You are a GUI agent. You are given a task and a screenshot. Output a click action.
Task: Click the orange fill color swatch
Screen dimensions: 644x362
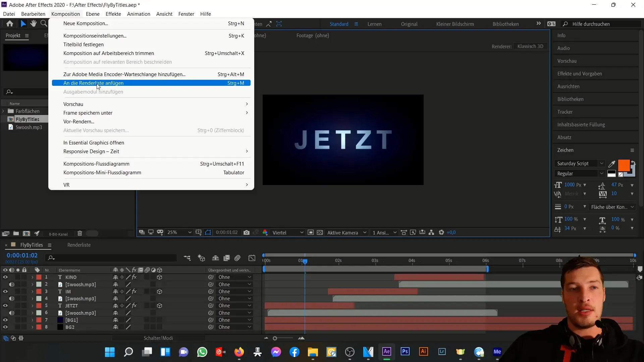pyautogui.click(x=624, y=166)
